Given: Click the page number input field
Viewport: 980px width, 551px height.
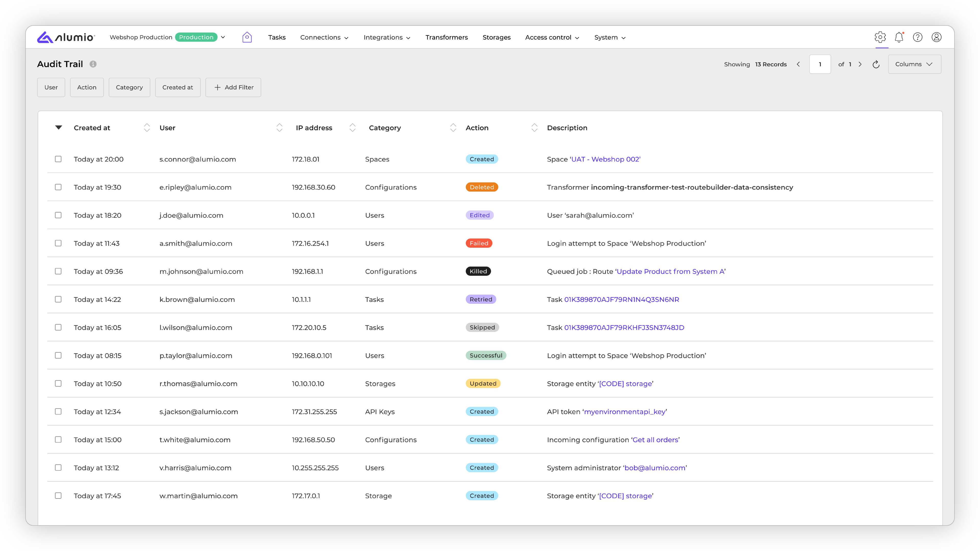Looking at the screenshot, I should 820,64.
